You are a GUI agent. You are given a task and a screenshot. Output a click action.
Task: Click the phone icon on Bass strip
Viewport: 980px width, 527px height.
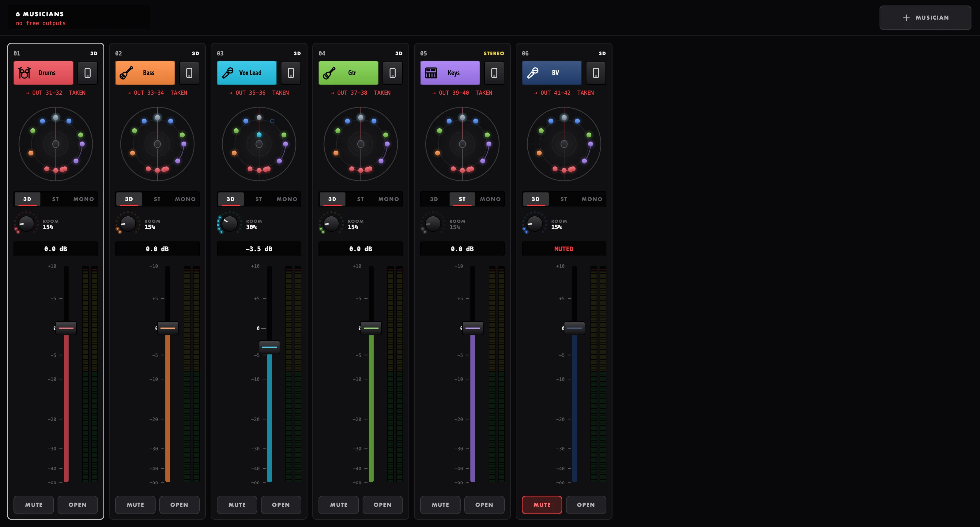tap(189, 73)
